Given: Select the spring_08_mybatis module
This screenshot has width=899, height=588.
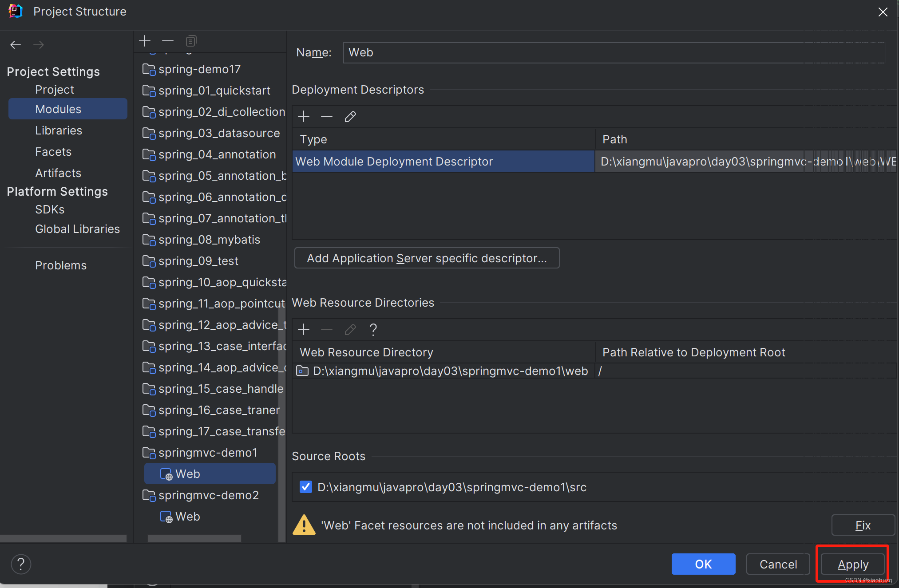Looking at the screenshot, I should 209,240.
